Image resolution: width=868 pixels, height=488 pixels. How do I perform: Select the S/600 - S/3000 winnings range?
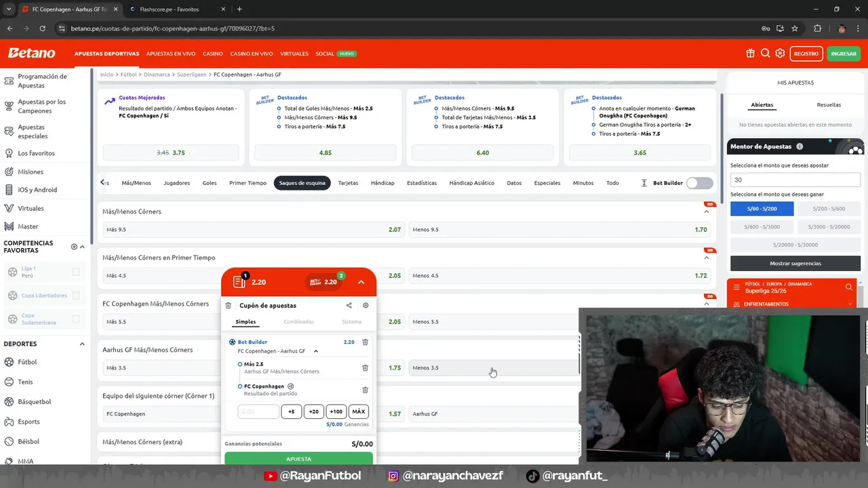point(762,226)
